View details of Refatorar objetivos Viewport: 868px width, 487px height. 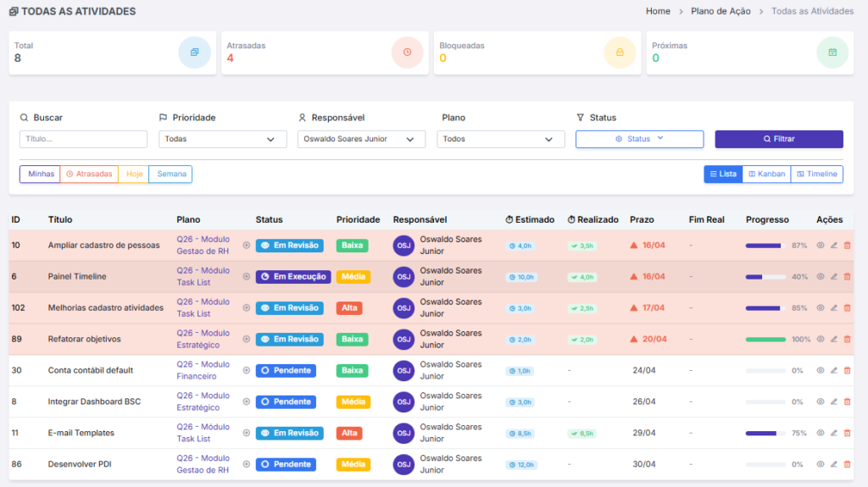[x=821, y=340]
